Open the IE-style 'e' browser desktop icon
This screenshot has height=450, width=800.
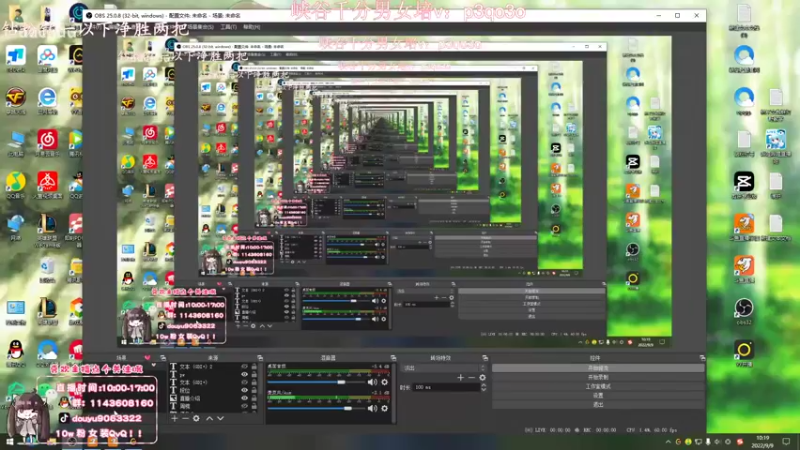point(47,101)
